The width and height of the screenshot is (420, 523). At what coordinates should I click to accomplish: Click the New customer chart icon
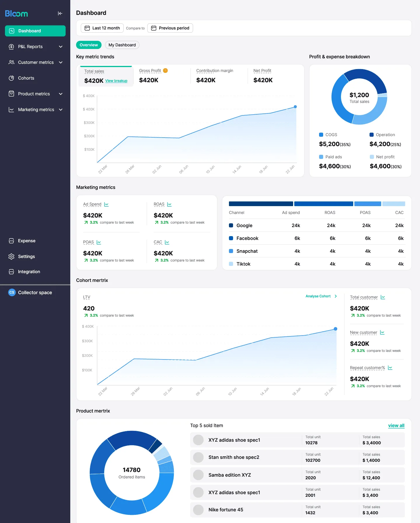(382, 332)
